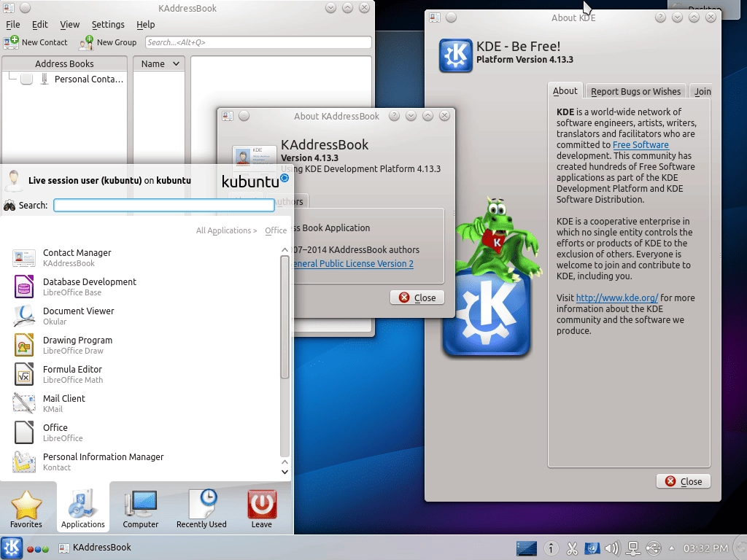
Task: Open the Free Software link
Action: pyautogui.click(x=640, y=145)
